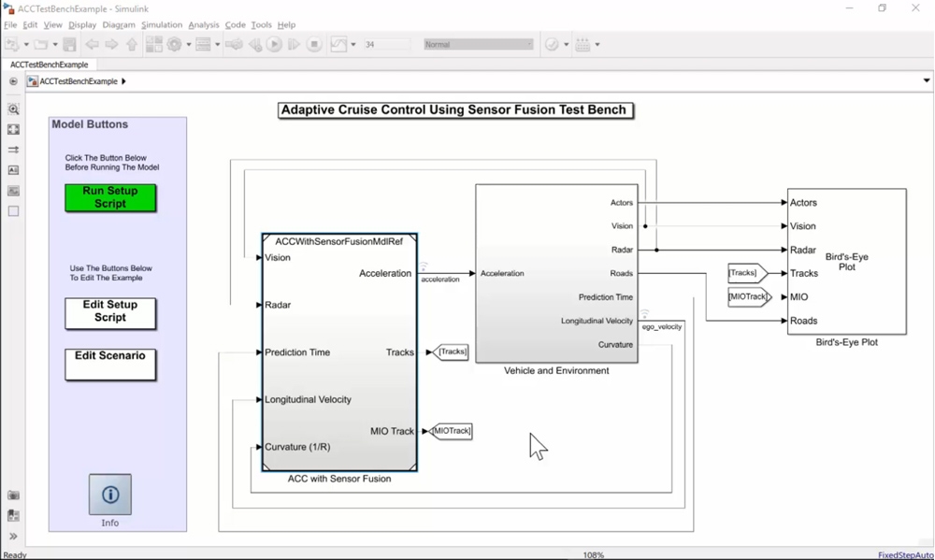Click the Open model folder icon
Image resolution: width=935 pixels, height=560 pixels.
(40, 44)
